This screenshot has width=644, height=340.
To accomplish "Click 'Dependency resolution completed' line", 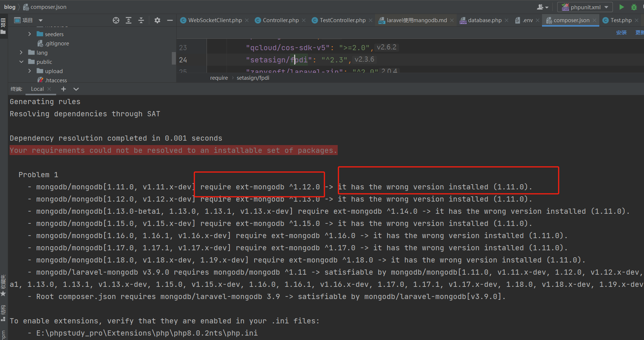I will [x=116, y=138].
